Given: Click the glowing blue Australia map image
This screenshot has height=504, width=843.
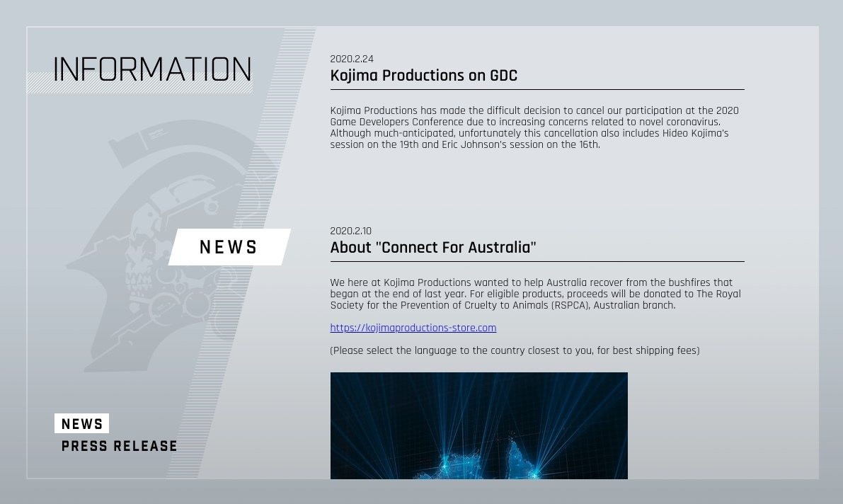Looking at the screenshot, I should (478, 425).
